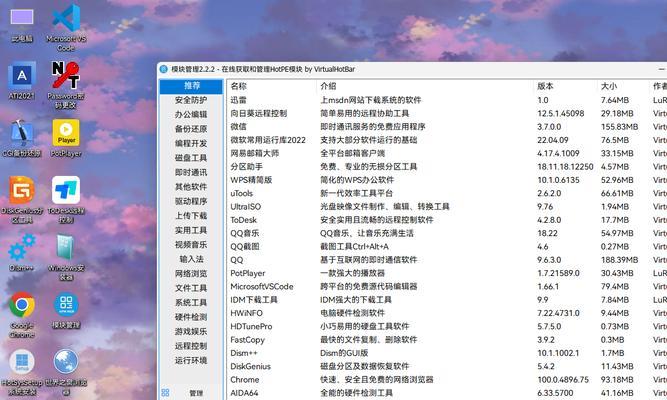Select the 远程控制 category

[x=191, y=346]
